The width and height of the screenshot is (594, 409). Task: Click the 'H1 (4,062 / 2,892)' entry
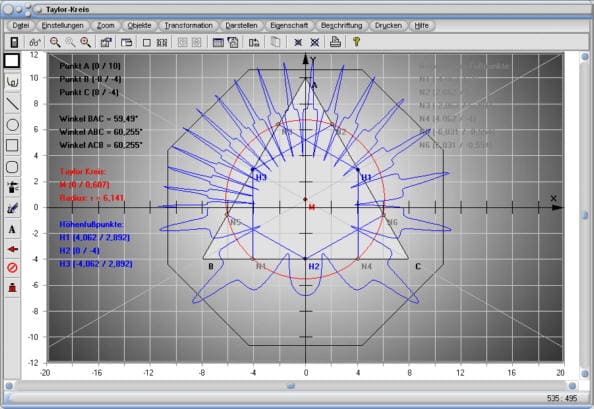pyautogui.click(x=94, y=237)
